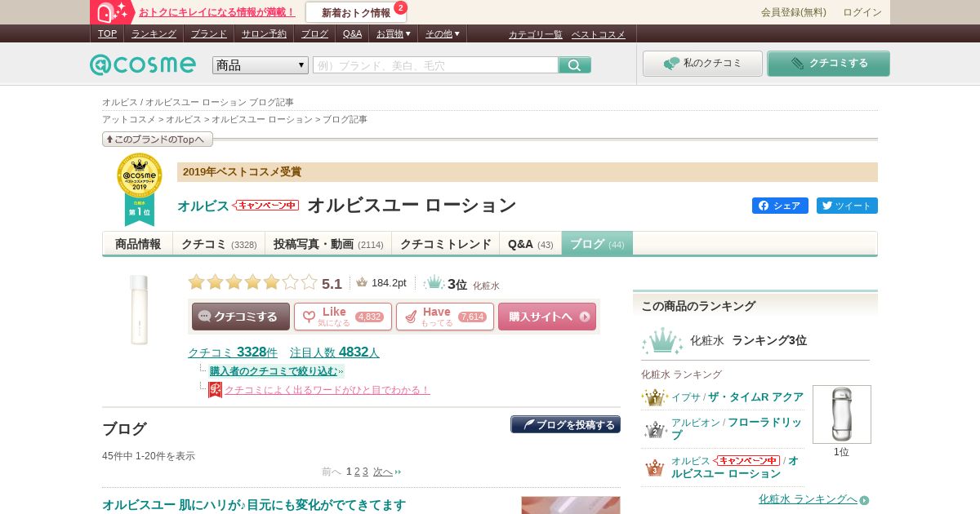This screenshot has height=514, width=980.
Task: Click おトクにキレイになる情報が満載 link
Action: pos(217,12)
